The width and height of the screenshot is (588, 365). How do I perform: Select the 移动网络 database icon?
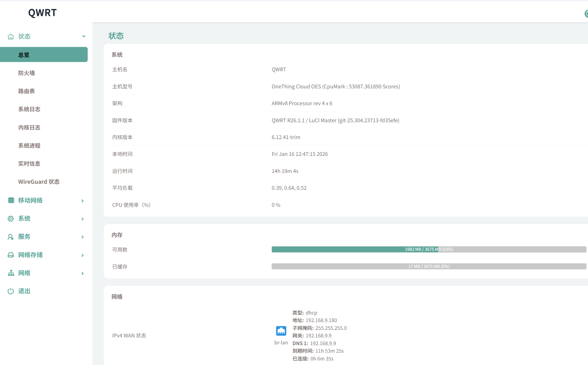coord(11,200)
